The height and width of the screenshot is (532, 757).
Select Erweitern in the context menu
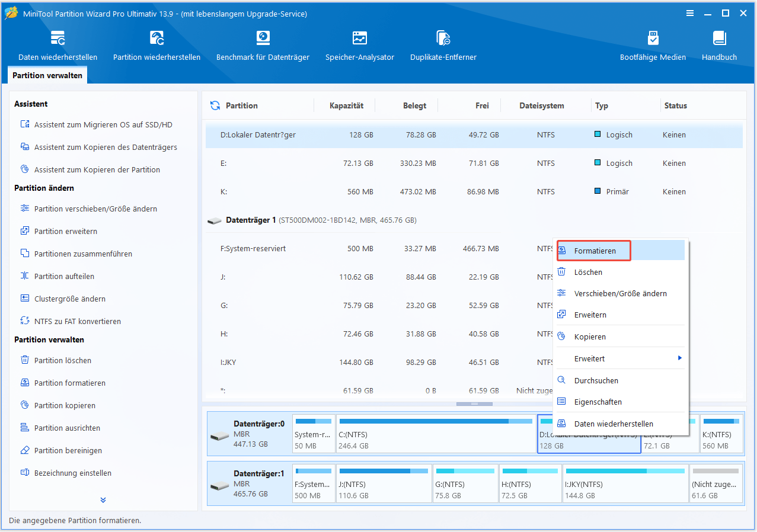(621, 315)
